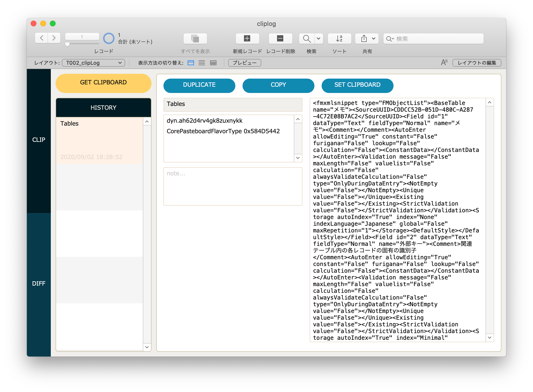Click the Share icon in toolbar
This screenshot has height=392, width=533.
[364, 39]
